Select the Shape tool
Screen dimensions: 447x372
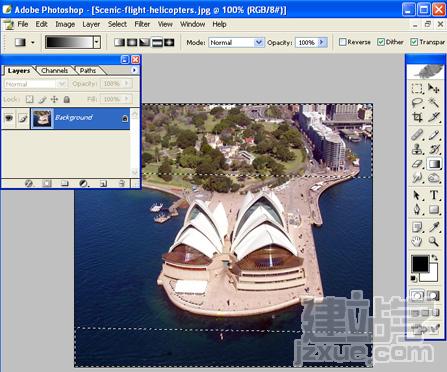click(434, 210)
